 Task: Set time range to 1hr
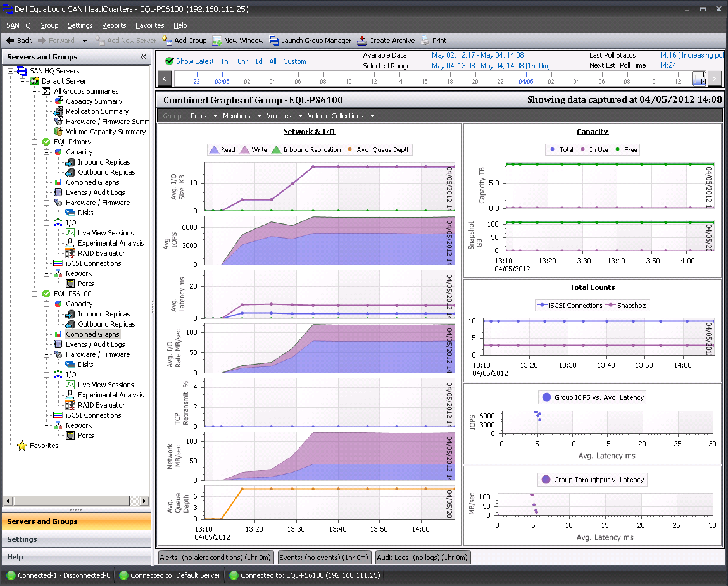(225, 61)
